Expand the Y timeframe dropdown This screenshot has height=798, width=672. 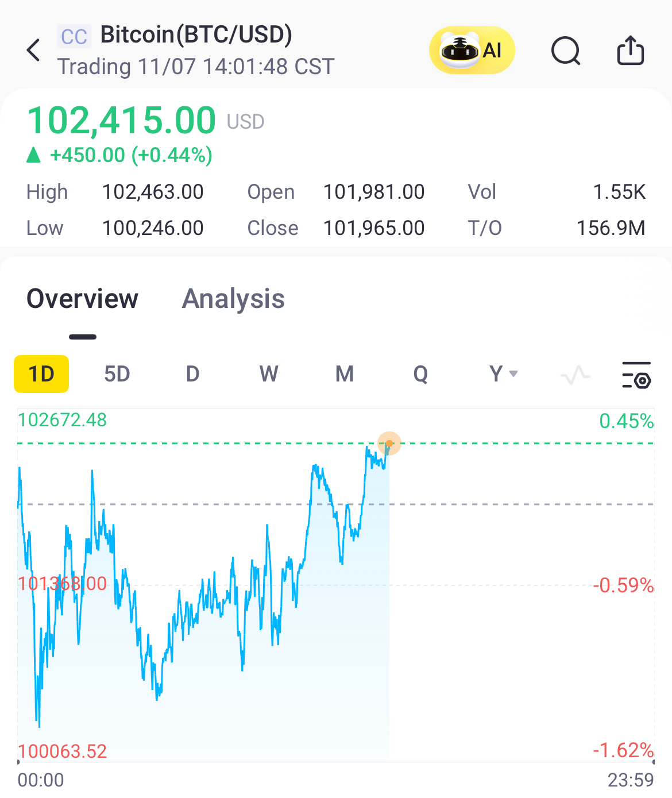coord(503,374)
